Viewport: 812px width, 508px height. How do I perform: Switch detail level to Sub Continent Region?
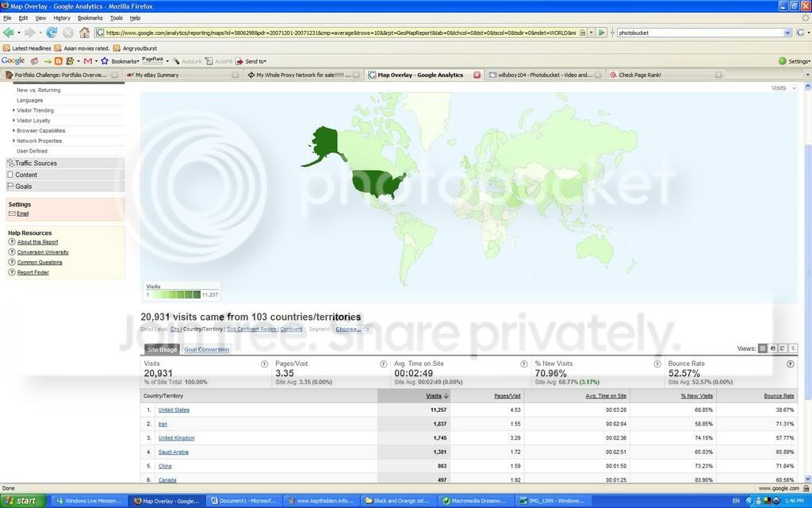click(x=251, y=329)
